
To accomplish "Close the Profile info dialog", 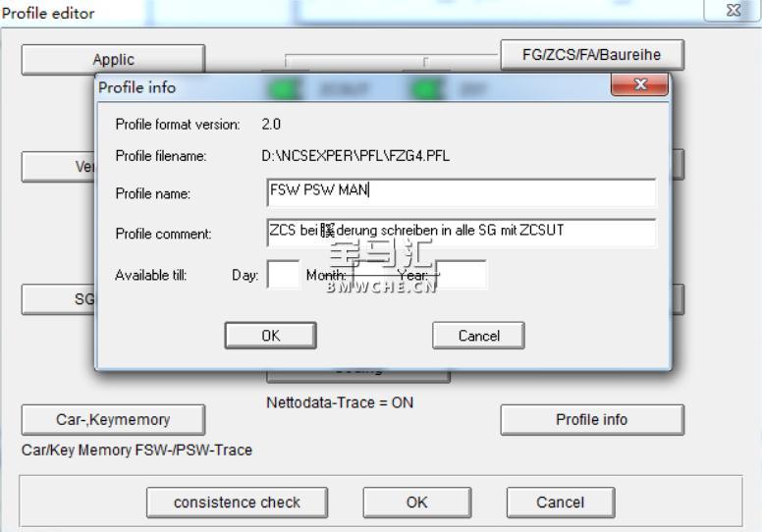I will coord(639,84).
